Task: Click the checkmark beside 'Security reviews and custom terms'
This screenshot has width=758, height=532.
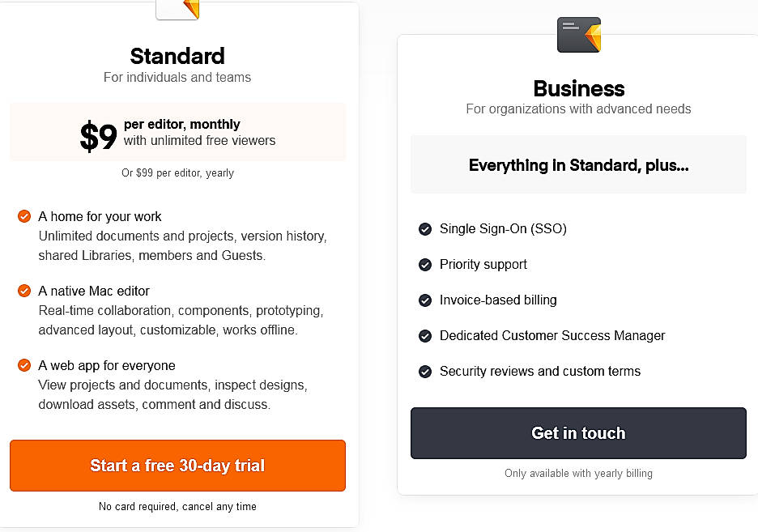Action: (x=425, y=372)
